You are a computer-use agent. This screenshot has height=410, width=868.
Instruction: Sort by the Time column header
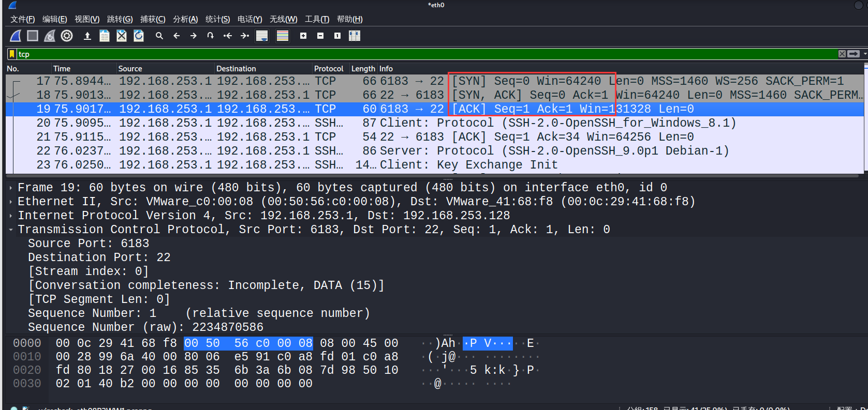[83, 68]
